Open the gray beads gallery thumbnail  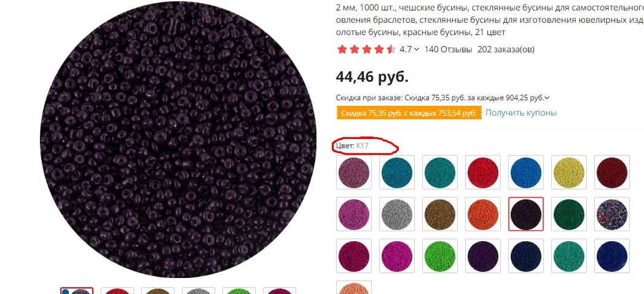pyautogui.click(x=198, y=291)
